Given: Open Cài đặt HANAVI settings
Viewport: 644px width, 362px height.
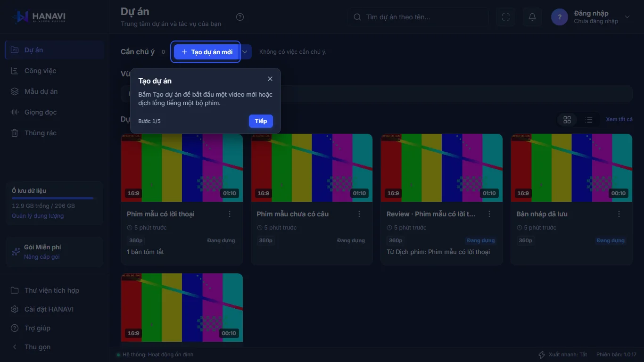Looking at the screenshot, I should pos(55,309).
